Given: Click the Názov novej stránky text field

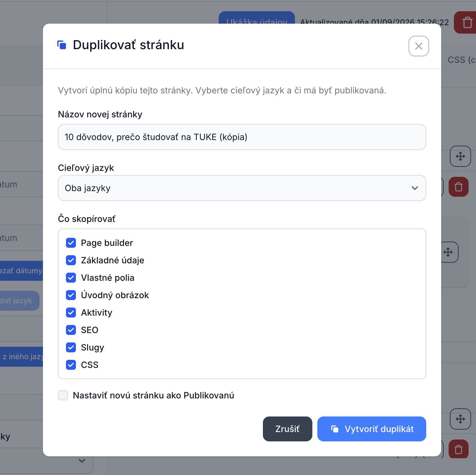Looking at the screenshot, I should coord(242,137).
